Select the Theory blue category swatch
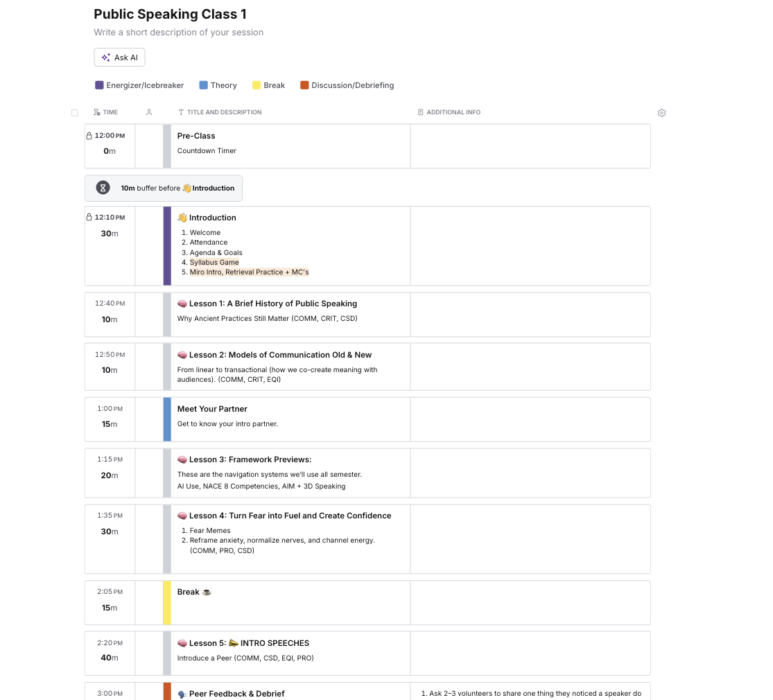This screenshot has width=773, height=700. (x=204, y=85)
